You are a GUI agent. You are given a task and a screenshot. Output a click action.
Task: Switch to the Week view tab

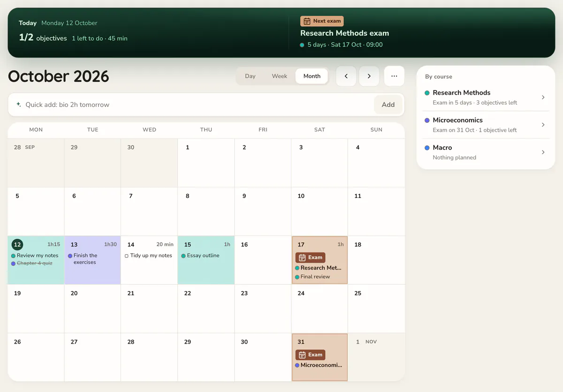[x=280, y=76]
